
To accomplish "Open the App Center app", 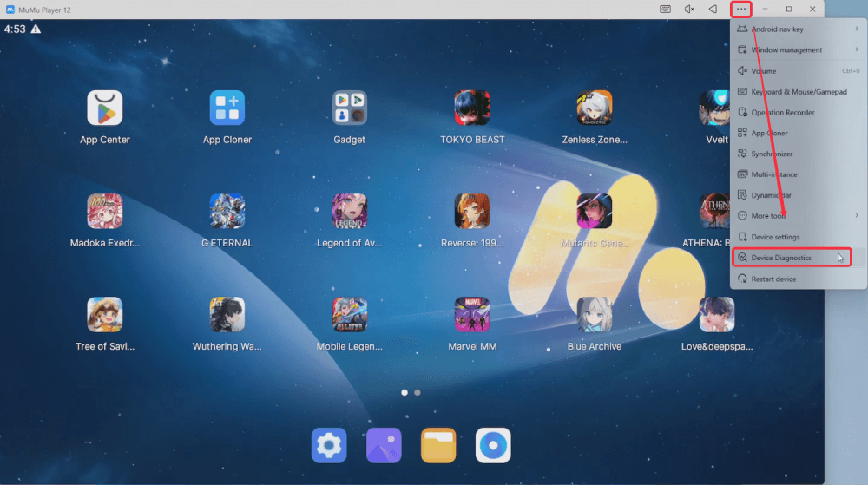I will 105,108.
